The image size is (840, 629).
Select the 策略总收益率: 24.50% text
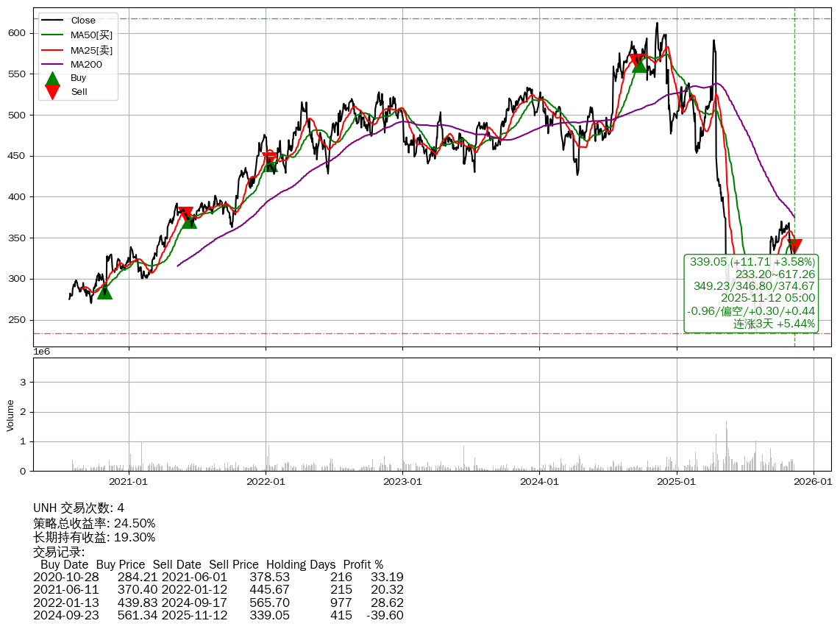pos(94,523)
